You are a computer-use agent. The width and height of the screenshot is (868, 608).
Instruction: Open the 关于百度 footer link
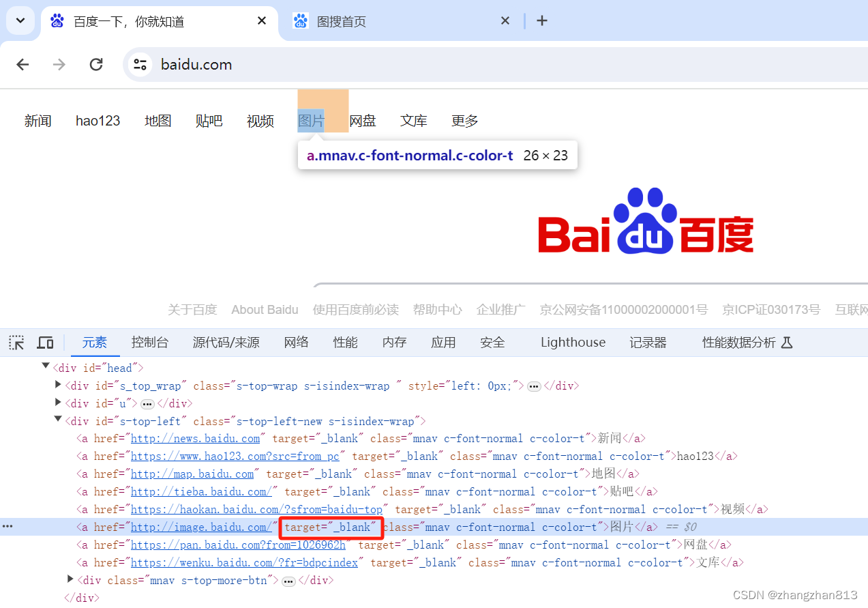pos(192,310)
